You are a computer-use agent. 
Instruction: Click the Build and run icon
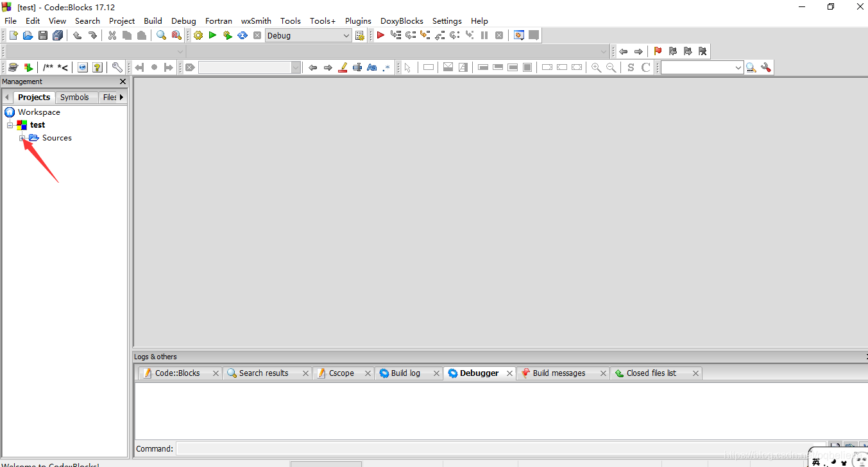click(x=227, y=36)
